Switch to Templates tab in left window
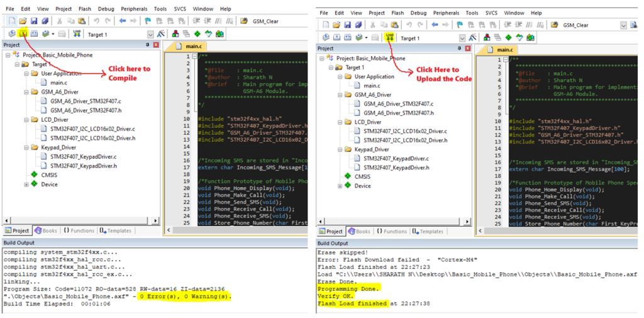 (x=116, y=231)
